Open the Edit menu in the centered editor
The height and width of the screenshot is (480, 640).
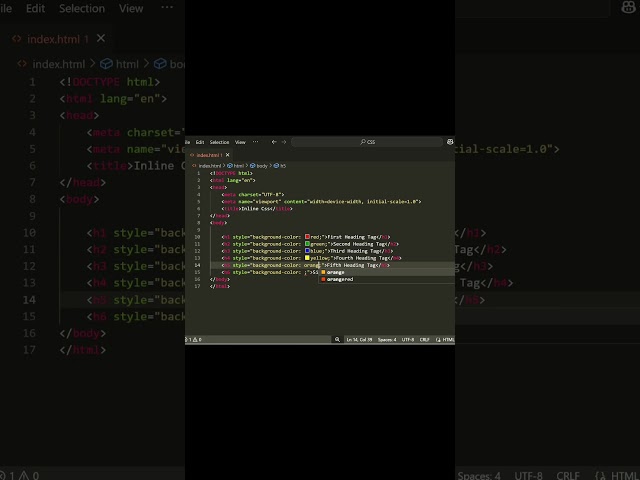tap(200, 142)
